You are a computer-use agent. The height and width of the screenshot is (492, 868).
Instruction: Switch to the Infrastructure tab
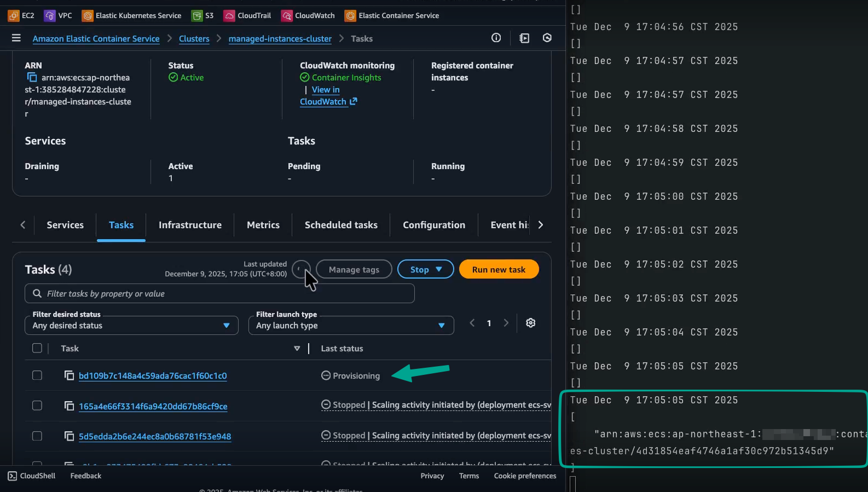click(190, 225)
